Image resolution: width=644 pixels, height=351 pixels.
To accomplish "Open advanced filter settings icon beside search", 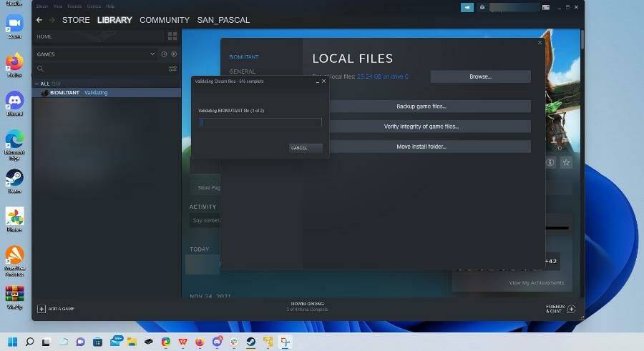I will 172,69.
